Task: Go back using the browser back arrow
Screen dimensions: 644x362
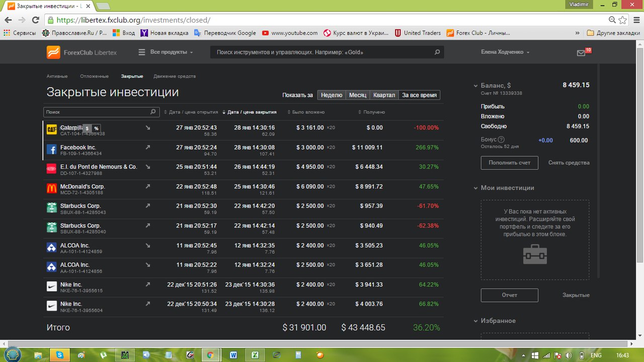Action: click(x=8, y=20)
